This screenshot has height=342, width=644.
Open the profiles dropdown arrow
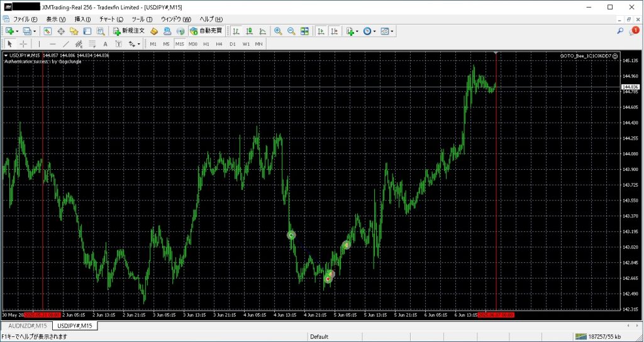pyautogui.click(x=34, y=31)
